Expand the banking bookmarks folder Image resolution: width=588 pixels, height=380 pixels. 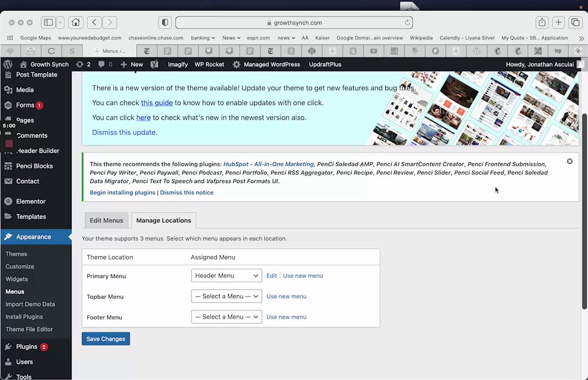click(203, 38)
